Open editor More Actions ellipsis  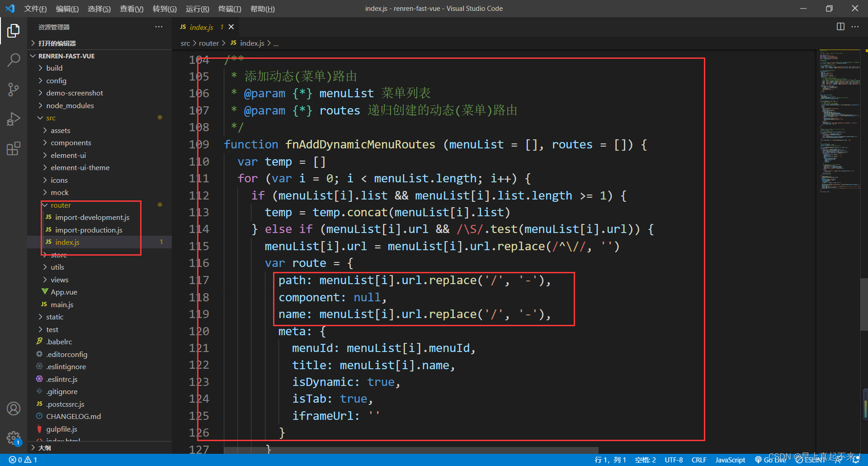[x=855, y=27]
